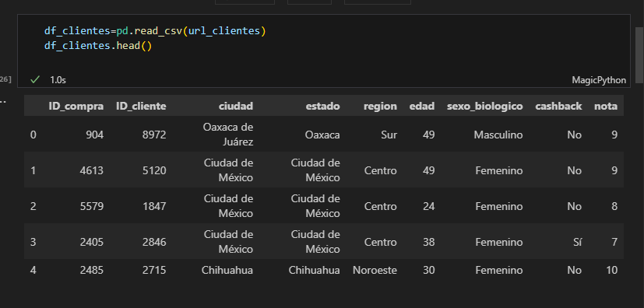The width and height of the screenshot is (644, 308).
Task: Click the edad column header
Action: coord(422,107)
